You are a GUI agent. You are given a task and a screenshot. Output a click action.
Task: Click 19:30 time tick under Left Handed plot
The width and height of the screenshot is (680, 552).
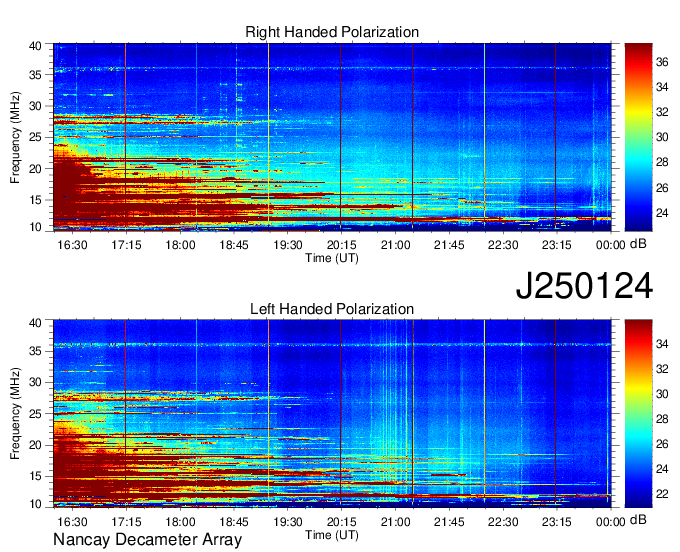tap(288, 522)
